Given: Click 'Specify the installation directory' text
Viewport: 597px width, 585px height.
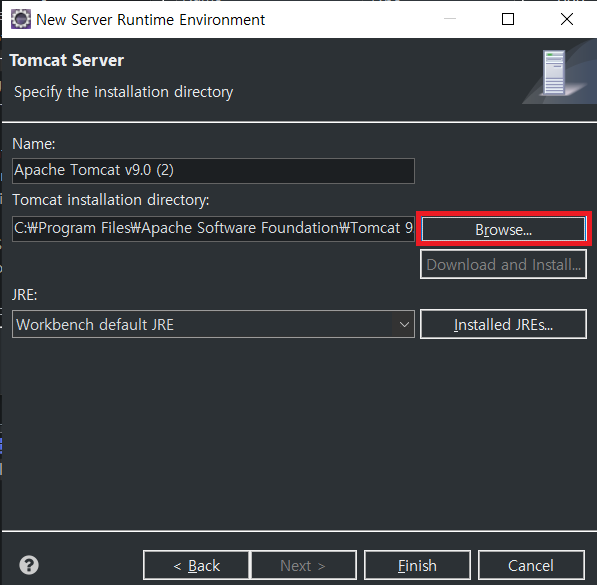Looking at the screenshot, I should [x=123, y=92].
